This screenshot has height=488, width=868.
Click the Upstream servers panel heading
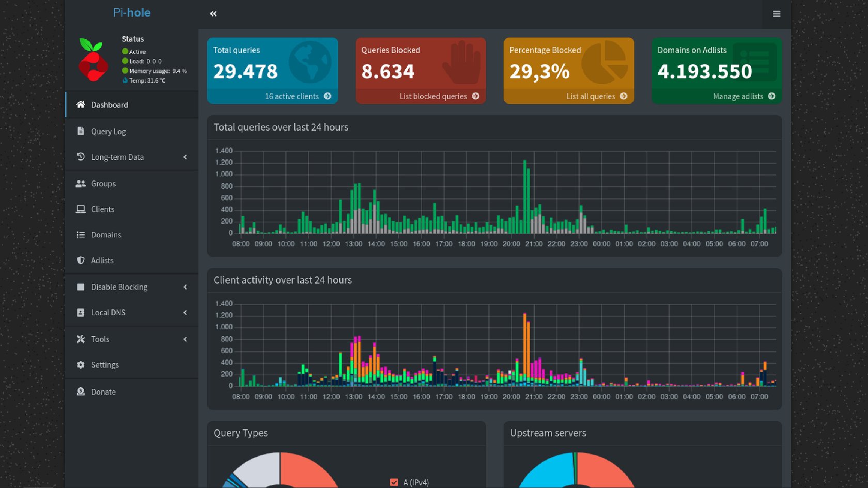[548, 433]
